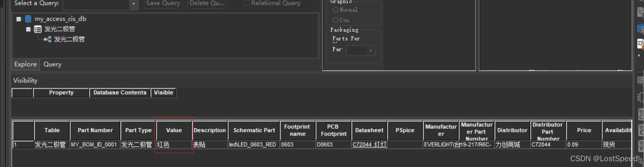Click the stacked server icon in right sidebar
The height and width of the screenshot is (167, 644).
coord(640,80)
